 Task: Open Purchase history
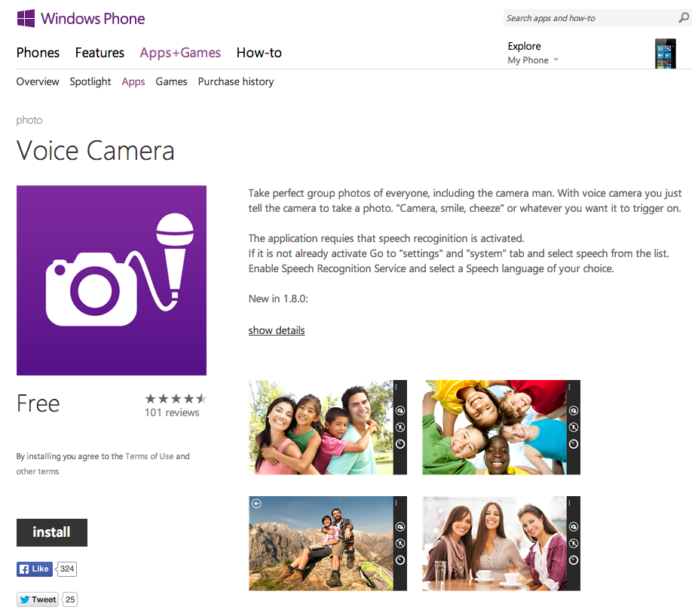point(236,82)
